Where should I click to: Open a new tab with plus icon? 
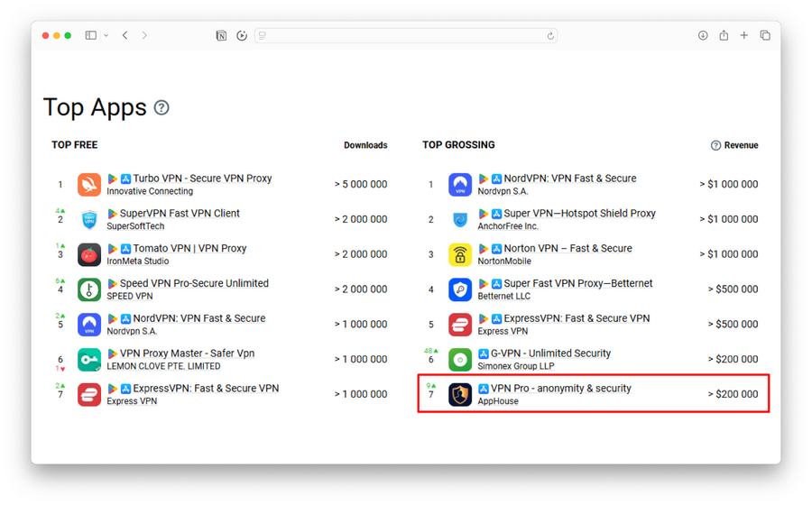click(744, 35)
